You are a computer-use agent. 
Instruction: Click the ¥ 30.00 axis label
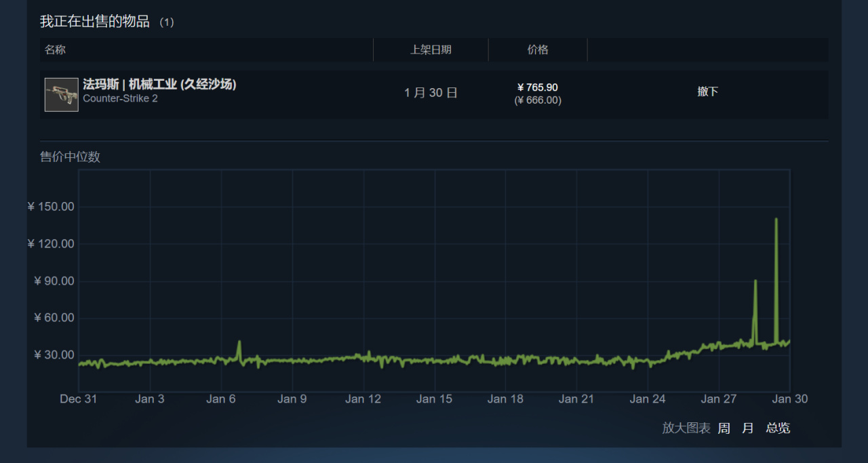(x=54, y=355)
